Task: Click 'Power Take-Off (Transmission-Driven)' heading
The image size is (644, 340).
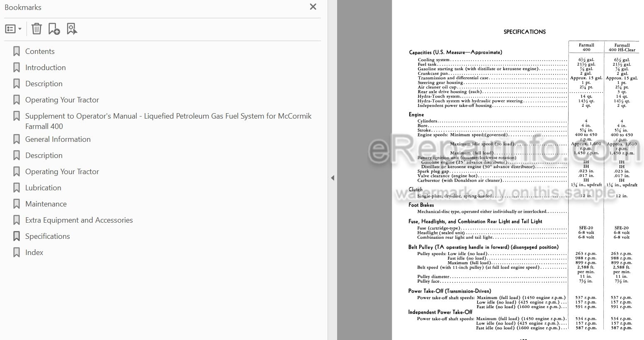Action: point(450,291)
